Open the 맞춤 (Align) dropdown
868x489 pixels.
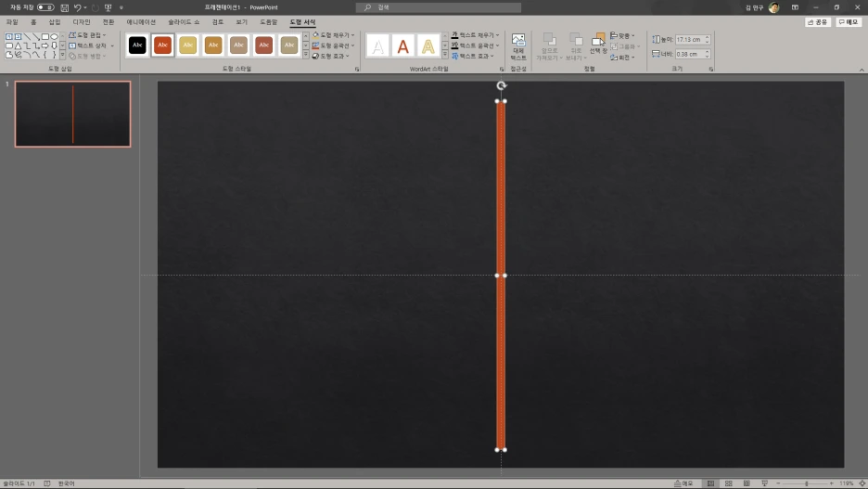(623, 35)
